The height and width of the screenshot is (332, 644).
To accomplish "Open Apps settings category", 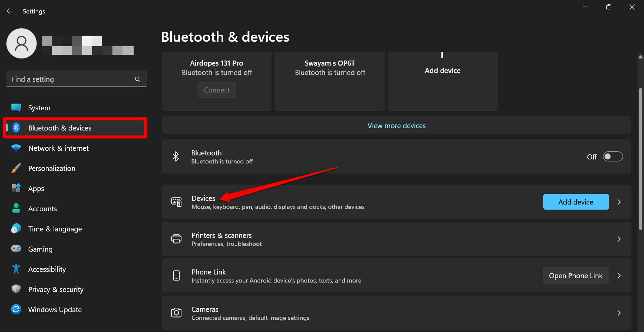I will [76, 188].
